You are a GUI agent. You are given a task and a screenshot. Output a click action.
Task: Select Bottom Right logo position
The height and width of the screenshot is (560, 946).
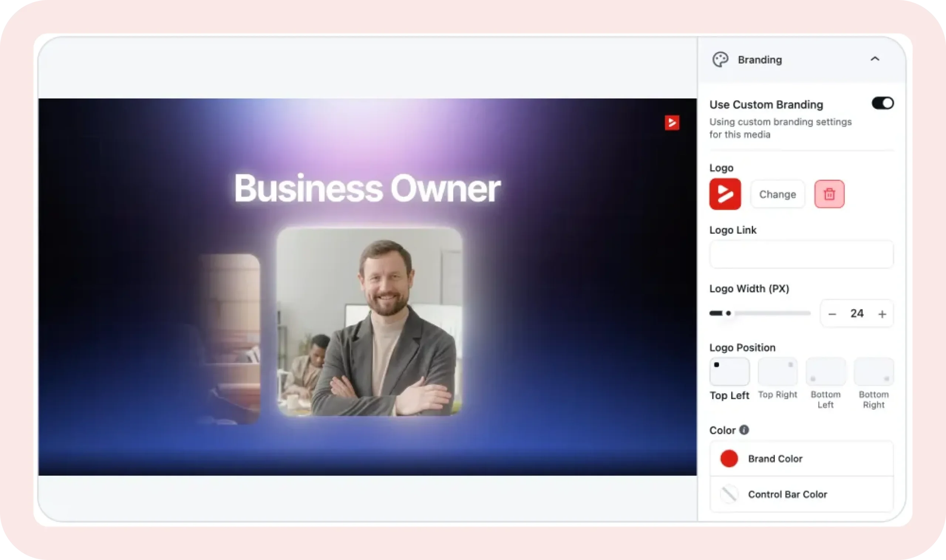pos(874,371)
